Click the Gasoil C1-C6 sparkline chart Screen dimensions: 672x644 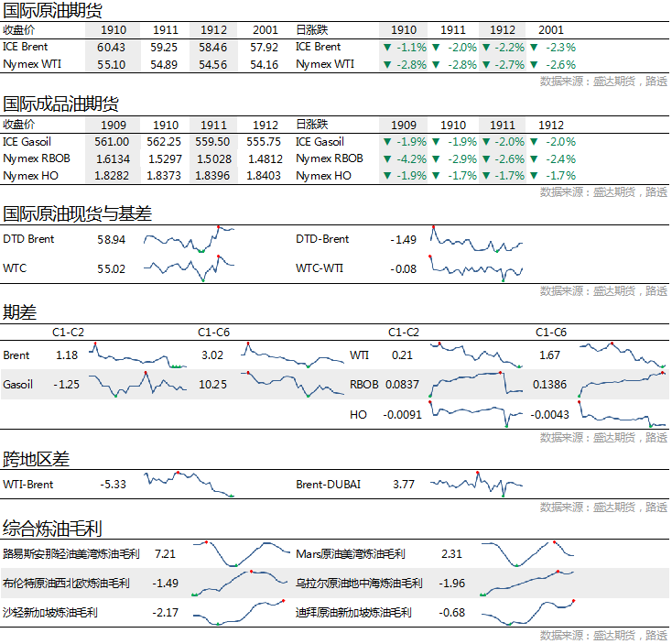(x=288, y=385)
